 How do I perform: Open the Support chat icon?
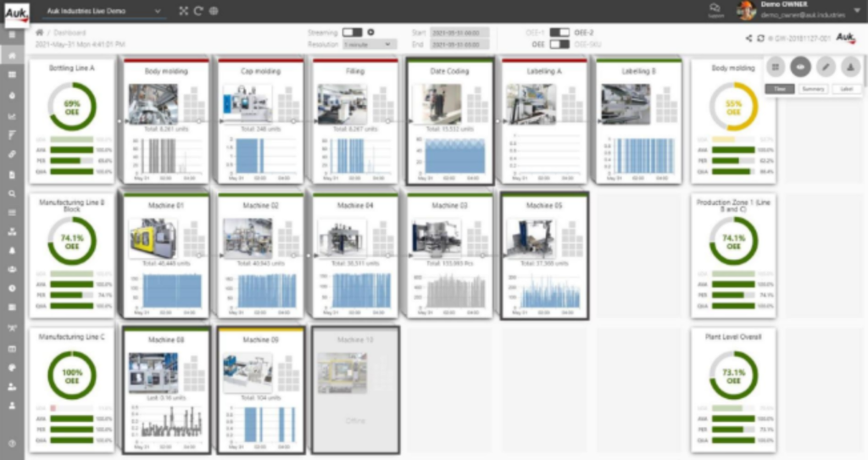[715, 8]
